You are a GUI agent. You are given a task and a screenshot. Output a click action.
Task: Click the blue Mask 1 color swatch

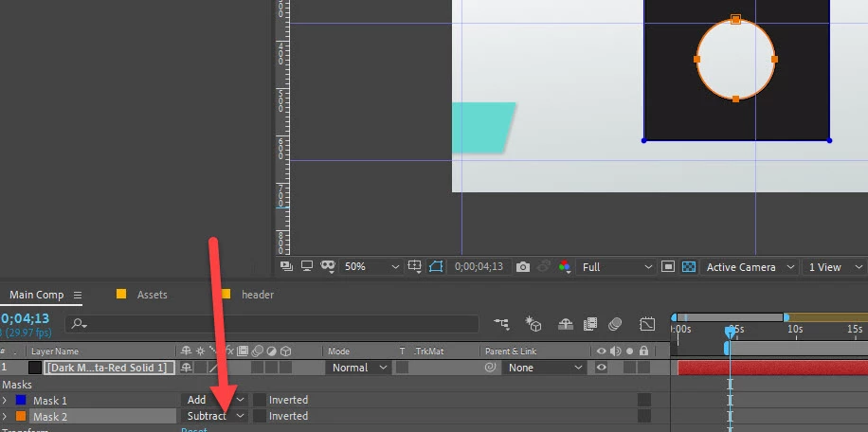pos(21,400)
